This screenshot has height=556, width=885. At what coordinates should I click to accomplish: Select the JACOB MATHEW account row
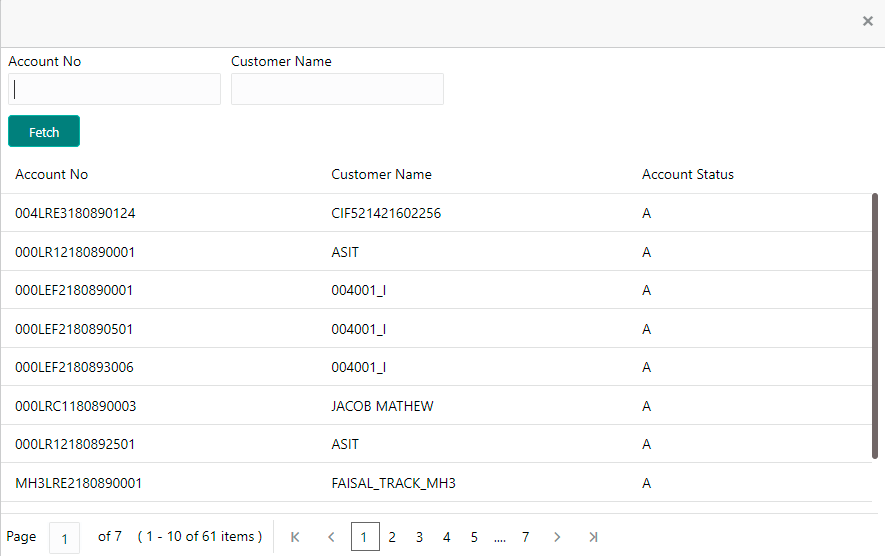(x=436, y=406)
